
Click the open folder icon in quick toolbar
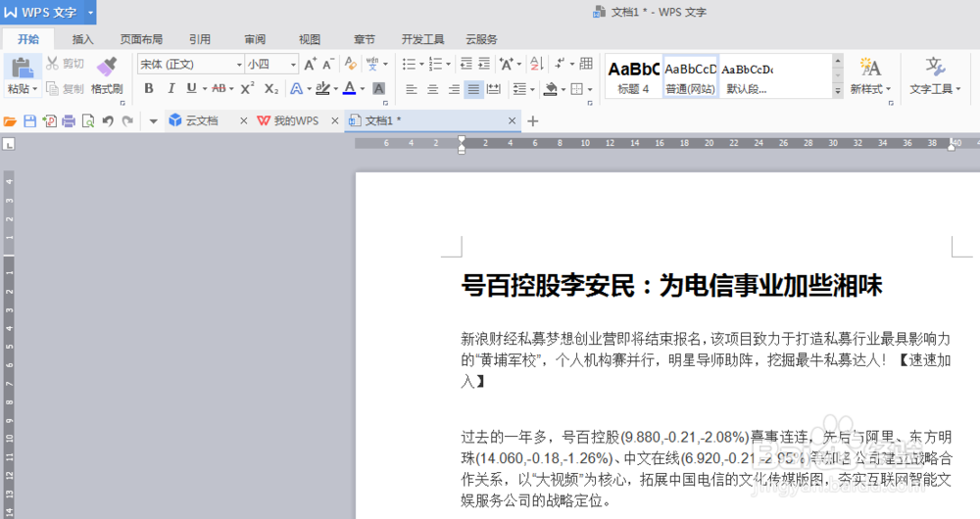[10, 121]
